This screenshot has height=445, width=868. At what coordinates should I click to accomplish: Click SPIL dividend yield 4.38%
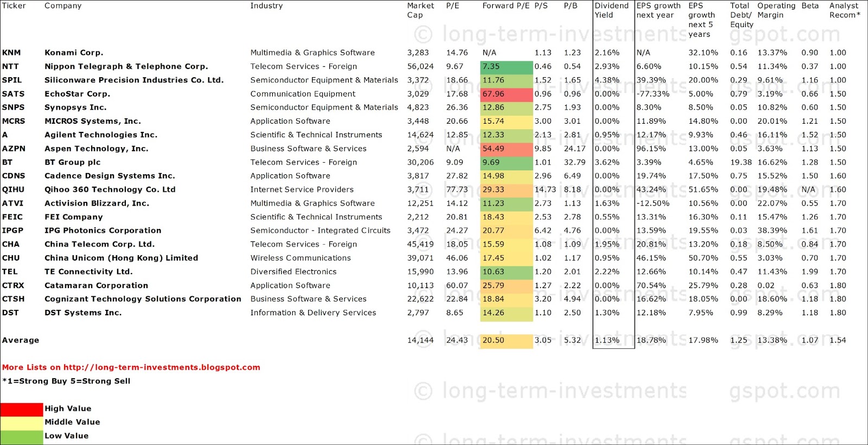[x=607, y=80]
